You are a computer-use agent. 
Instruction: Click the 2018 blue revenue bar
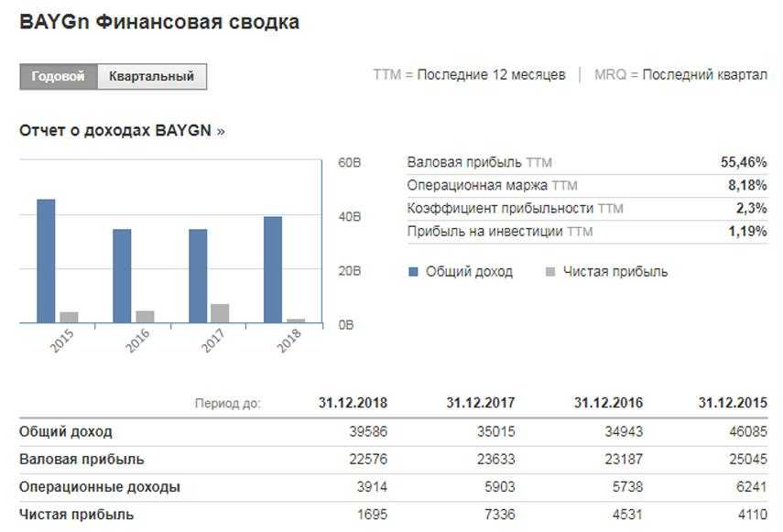coord(273,269)
